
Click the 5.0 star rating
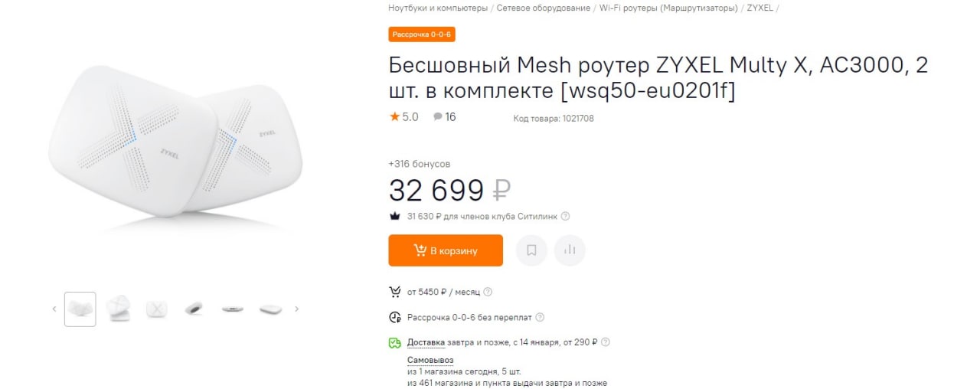403,117
